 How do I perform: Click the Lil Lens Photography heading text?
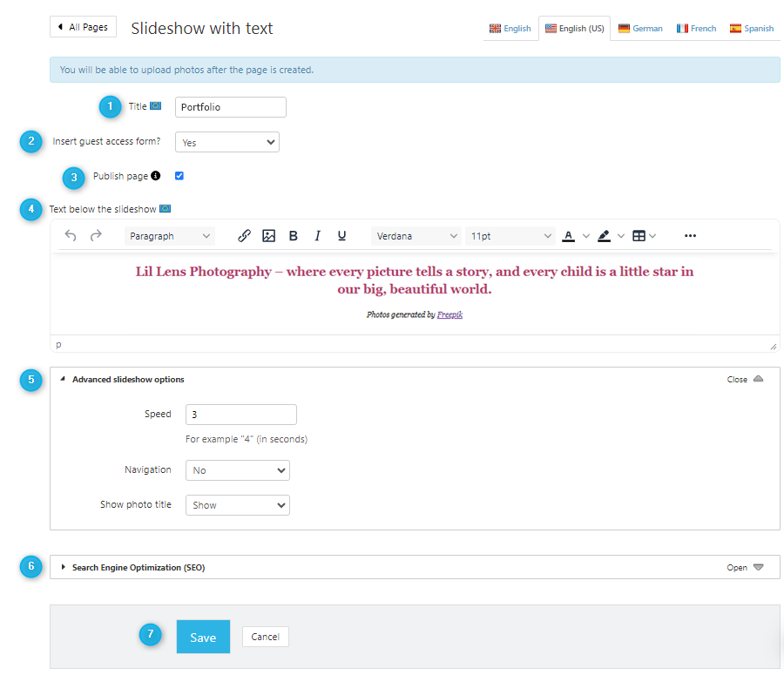(x=415, y=280)
